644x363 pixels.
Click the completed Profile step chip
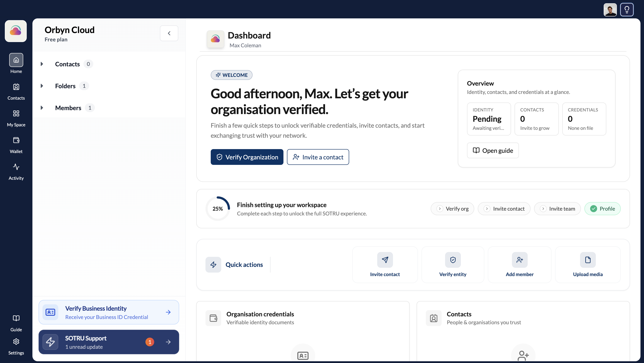coord(603,209)
